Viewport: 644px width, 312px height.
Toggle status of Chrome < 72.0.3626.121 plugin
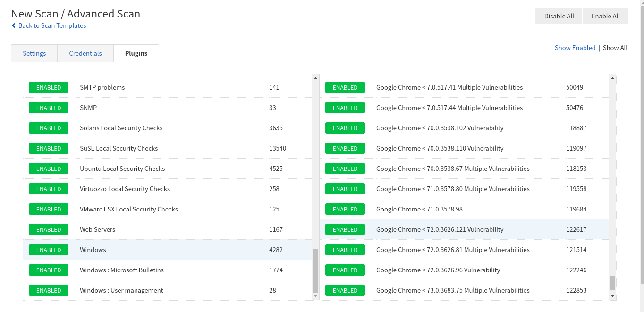coord(345,229)
